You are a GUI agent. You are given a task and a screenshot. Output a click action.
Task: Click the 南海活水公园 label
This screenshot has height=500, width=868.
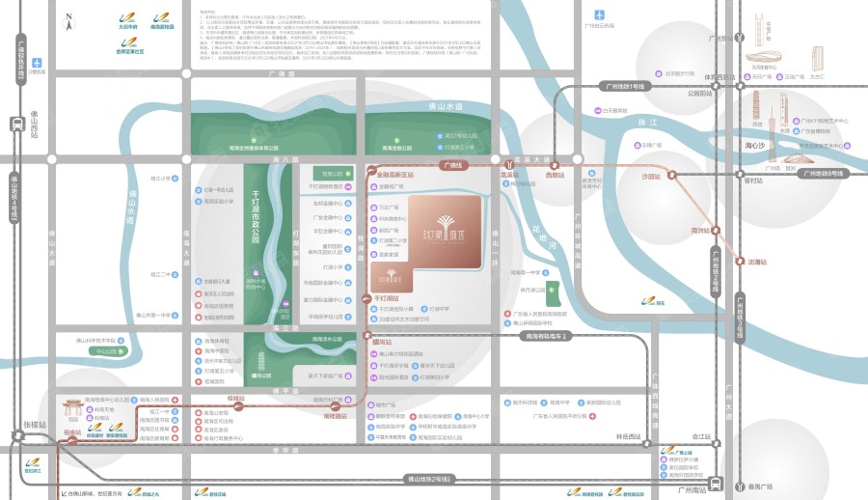click(327, 339)
